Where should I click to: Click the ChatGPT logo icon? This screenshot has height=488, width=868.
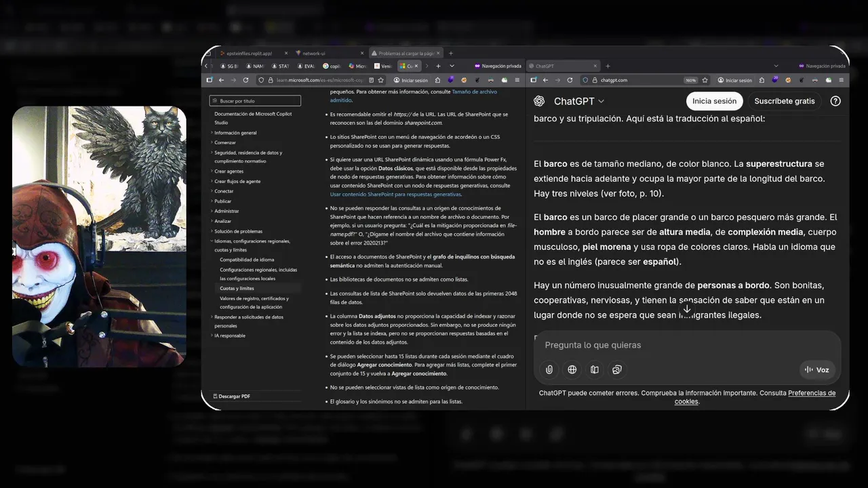coord(539,101)
